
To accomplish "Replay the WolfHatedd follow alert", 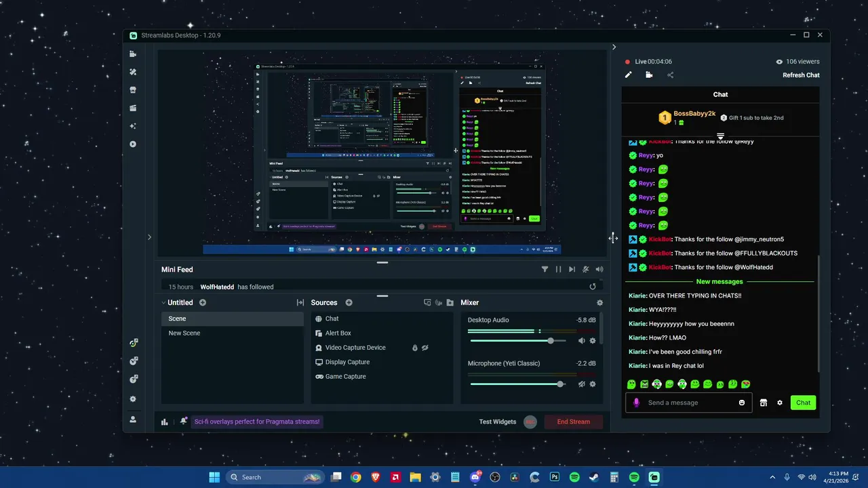I will (593, 287).
